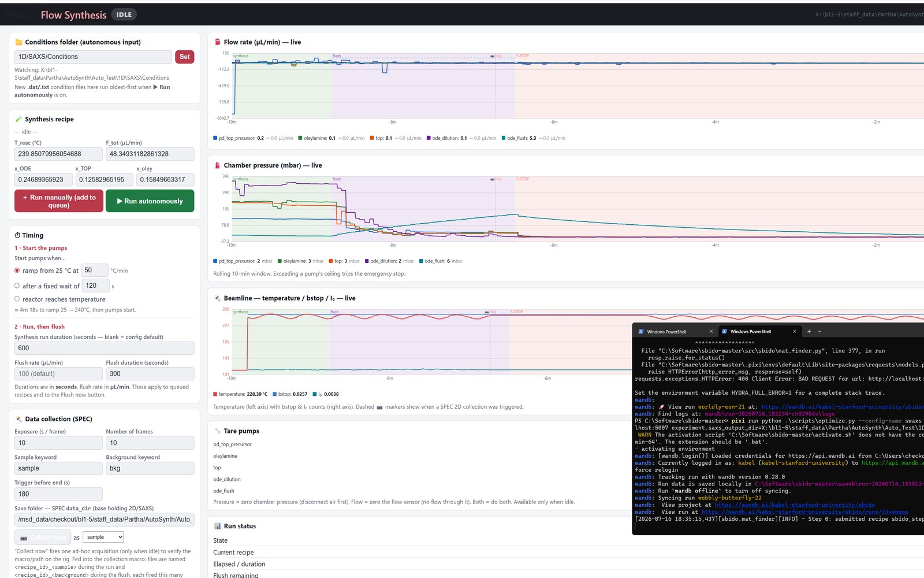This screenshot has width=924, height=578.
Task: Click the x_ODE value field
Action: (43, 180)
